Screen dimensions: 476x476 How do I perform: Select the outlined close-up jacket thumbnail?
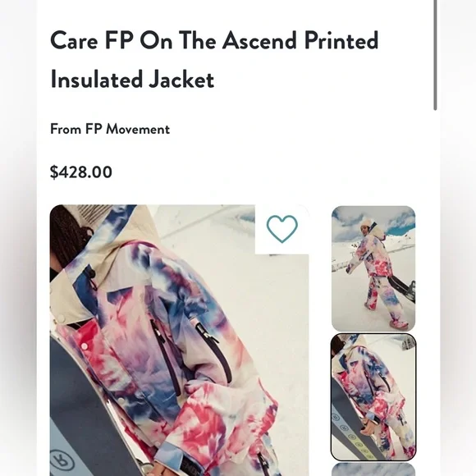pyautogui.click(x=373, y=397)
